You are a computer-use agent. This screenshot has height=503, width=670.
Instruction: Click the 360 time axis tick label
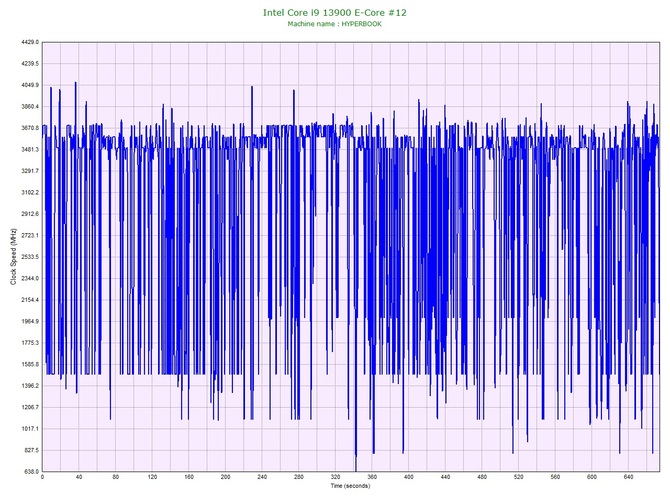point(372,477)
